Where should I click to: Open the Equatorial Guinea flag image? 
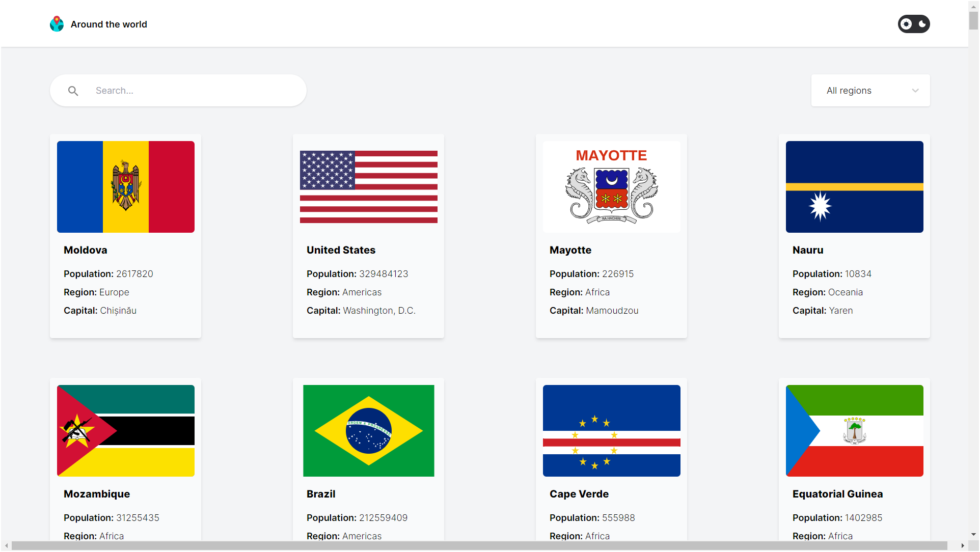tap(854, 431)
